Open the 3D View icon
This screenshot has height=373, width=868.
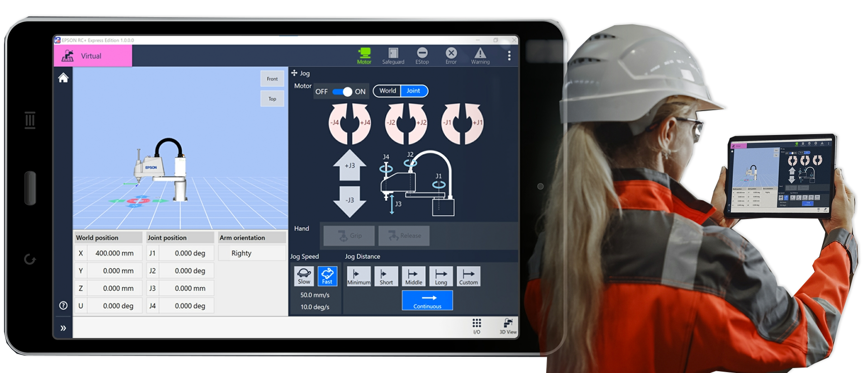pyautogui.click(x=508, y=326)
